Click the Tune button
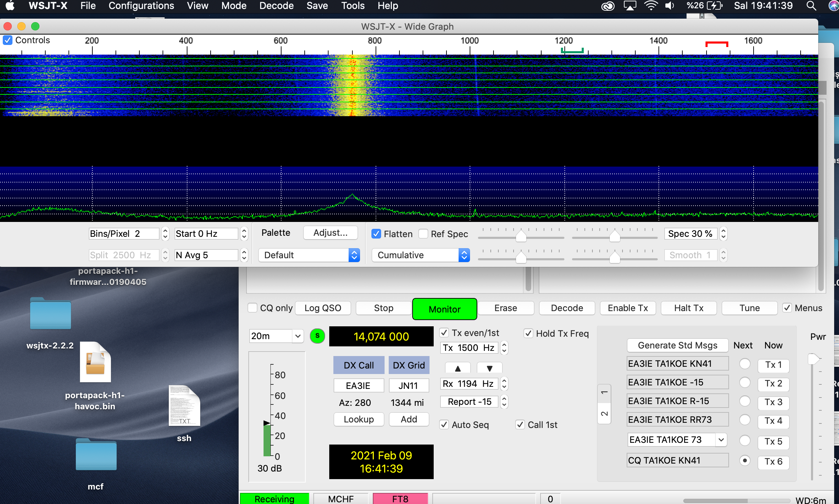Image resolution: width=839 pixels, height=504 pixels. pyautogui.click(x=749, y=308)
